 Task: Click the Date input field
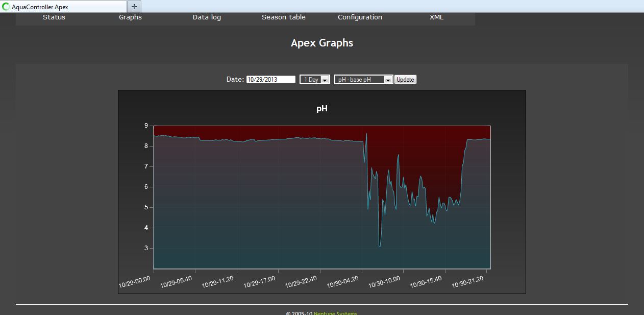[270, 80]
